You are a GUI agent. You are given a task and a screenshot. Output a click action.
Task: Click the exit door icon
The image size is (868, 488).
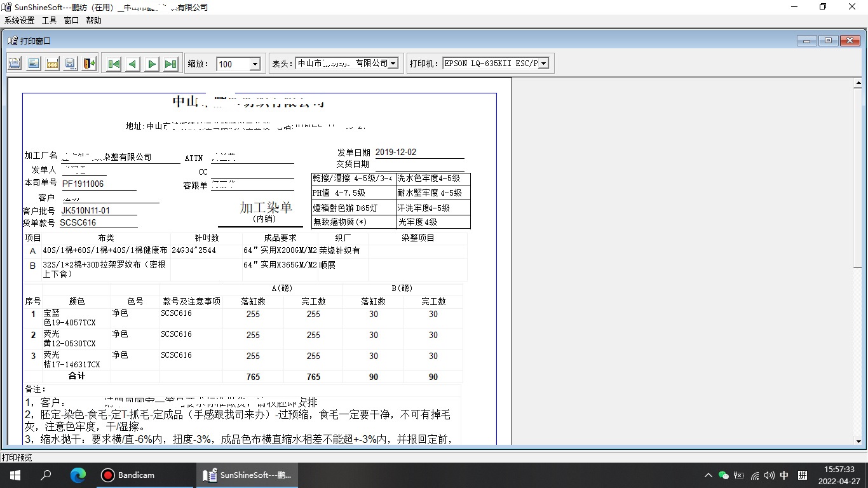(89, 64)
